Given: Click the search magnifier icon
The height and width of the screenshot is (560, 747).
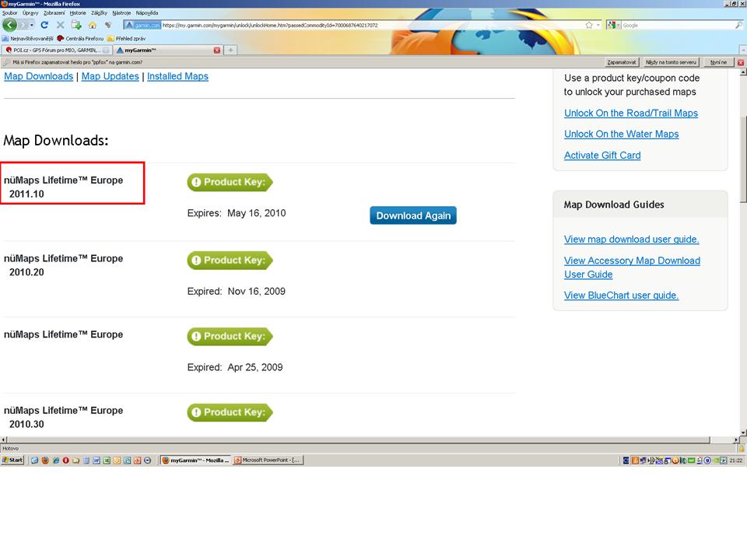Looking at the screenshot, I should click(738, 25).
